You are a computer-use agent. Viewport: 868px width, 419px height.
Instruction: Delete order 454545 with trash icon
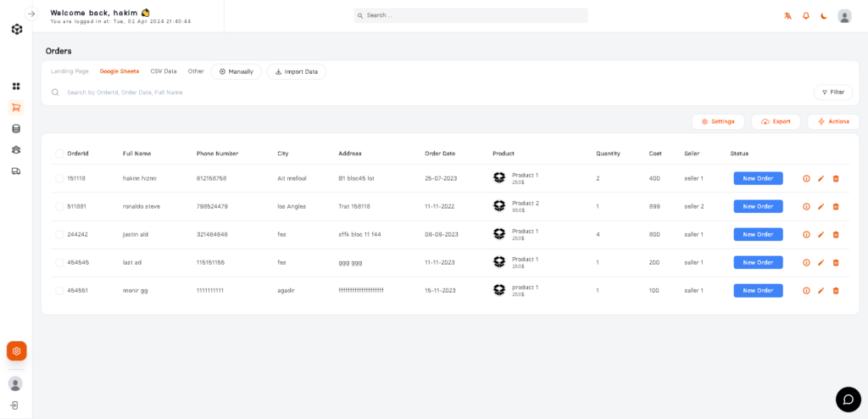836,263
